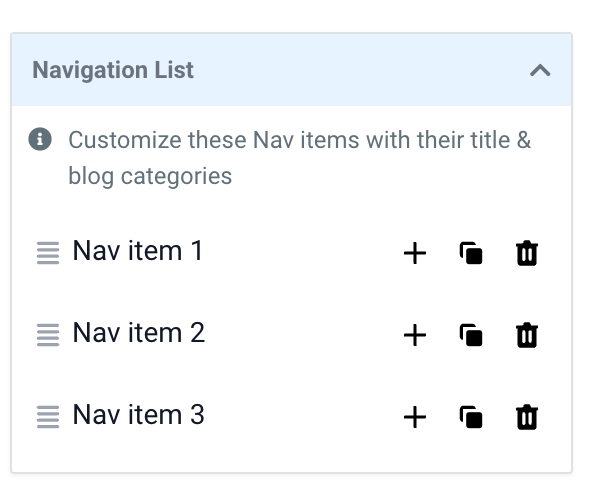
Task: Open Nav item 1 settings
Action: (x=138, y=251)
